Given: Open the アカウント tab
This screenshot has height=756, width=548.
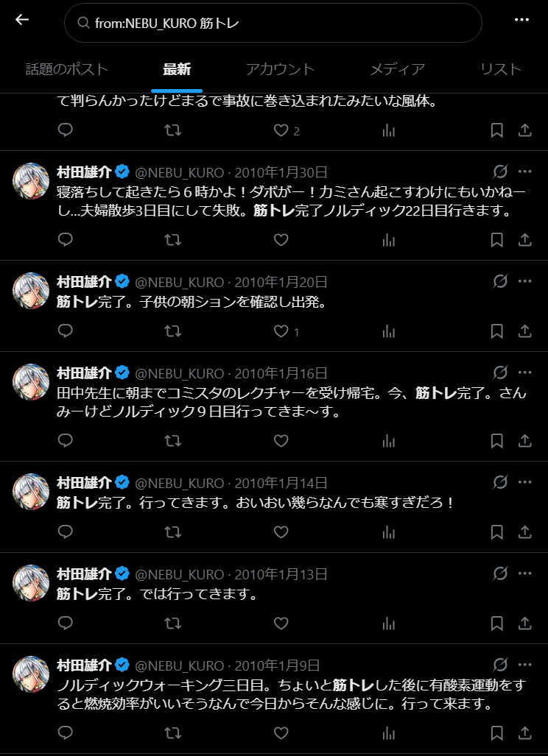Looking at the screenshot, I should (x=281, y=69).
